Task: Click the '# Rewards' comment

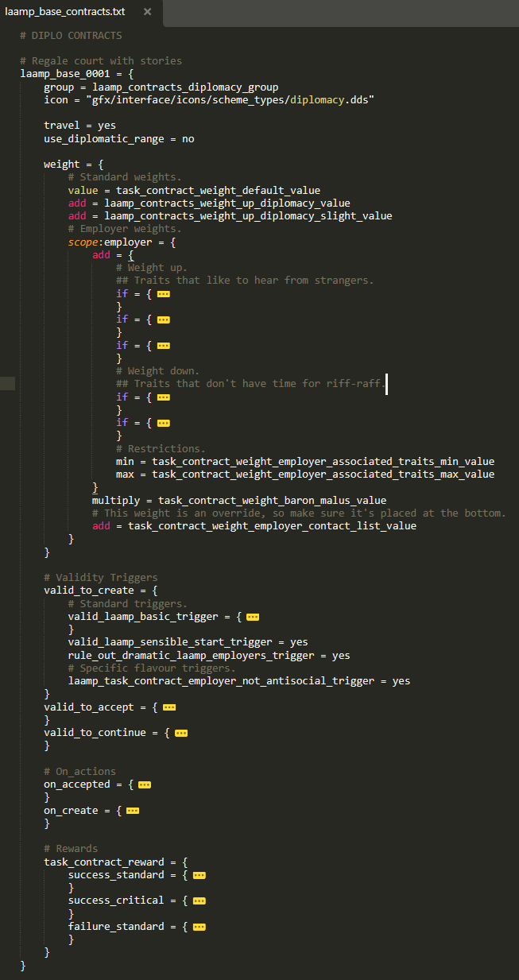Action: 71,849
